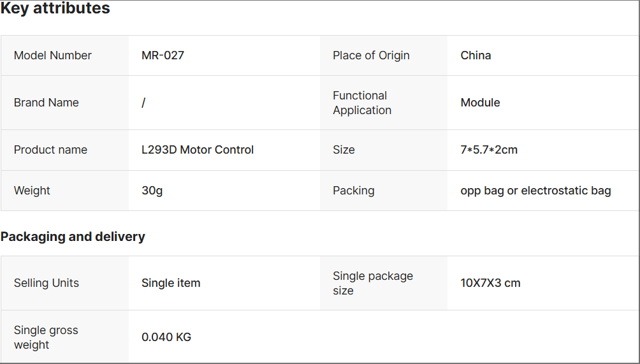Click the Selling Units label
This screenshot has width=640, height=364.
47,283
